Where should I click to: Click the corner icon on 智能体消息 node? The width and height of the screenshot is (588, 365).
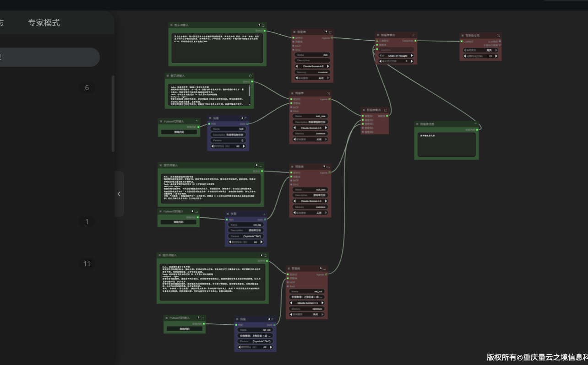[476, 124]
